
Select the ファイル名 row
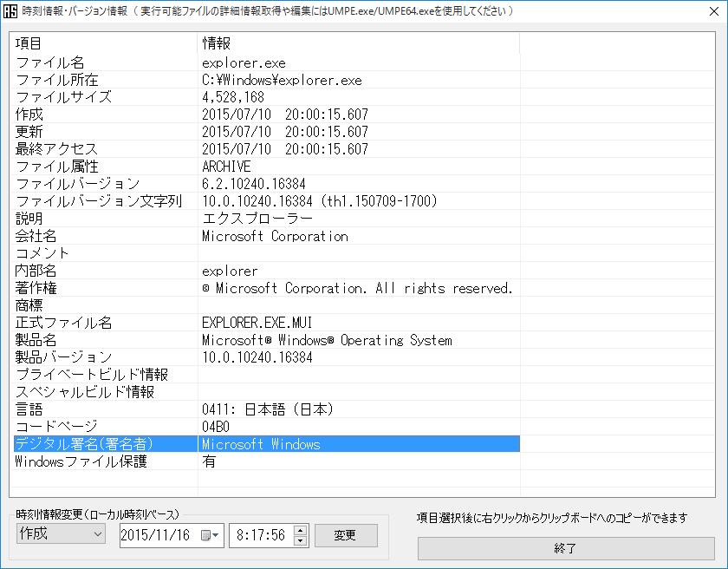pyautogui.click(x=267, y=62)
